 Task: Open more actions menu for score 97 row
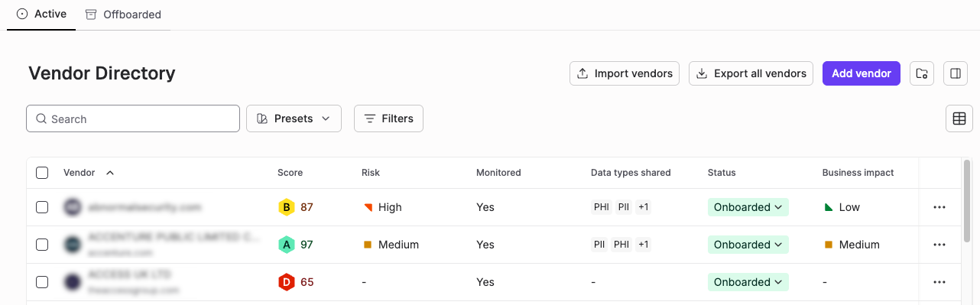coord(939,245)
